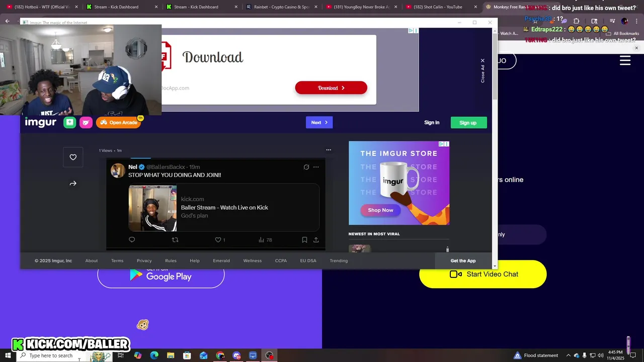The image size is (644, 362).
Task: Open Chrome from the taskbar
Action: coord(220,355)
